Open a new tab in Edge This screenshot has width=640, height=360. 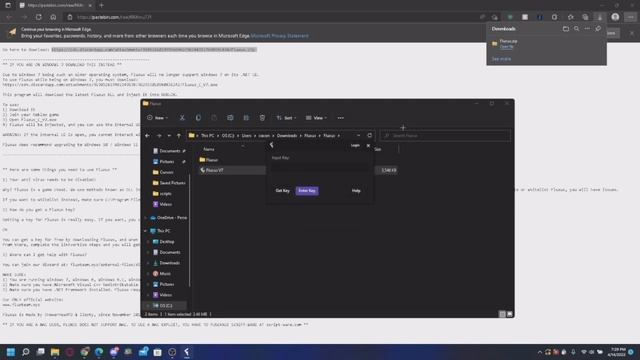click(x=101, y=5)
